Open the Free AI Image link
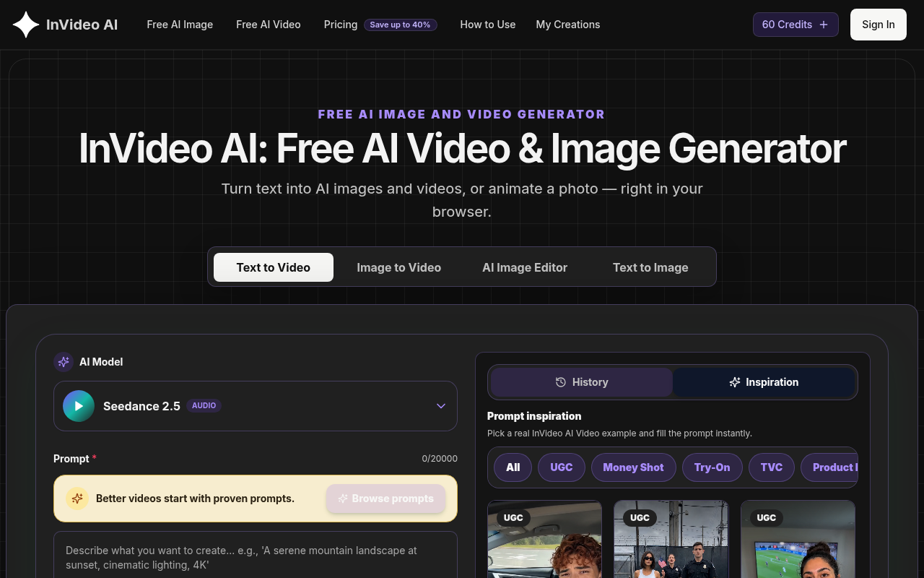 click(180, 25)
